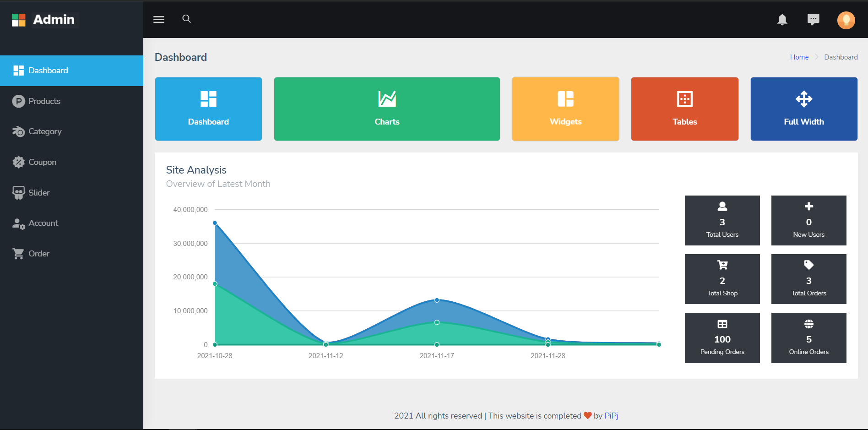Click the footer heart icon
This screenshot has width=868, height=430.
(x=588, y=415)
